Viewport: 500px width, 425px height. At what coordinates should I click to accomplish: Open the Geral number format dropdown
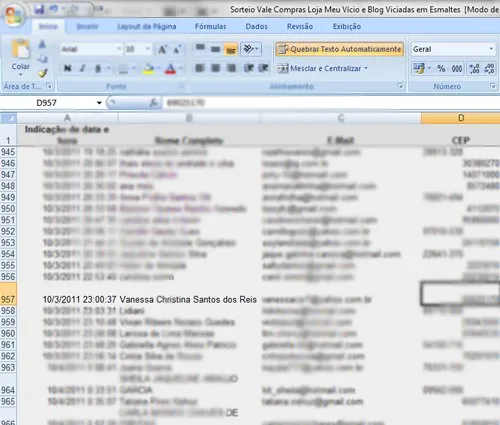pyautogui.click(x=491, y=49)
